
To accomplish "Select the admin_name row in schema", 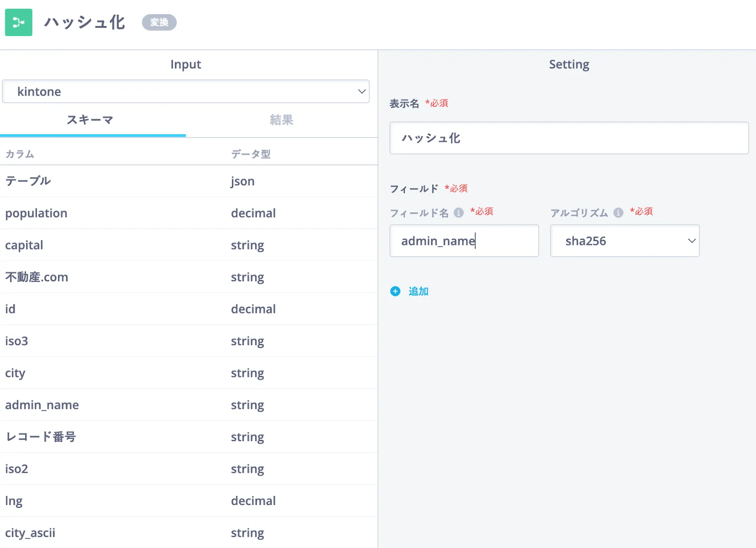I will click(x=42, y=405).
